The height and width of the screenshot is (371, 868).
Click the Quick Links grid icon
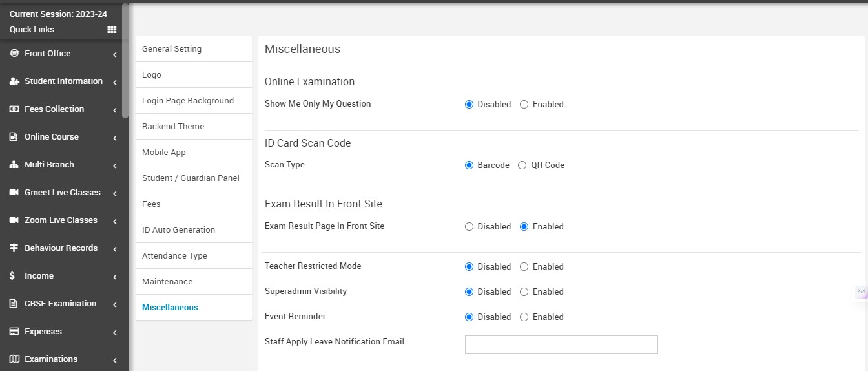click(x=112, y=30)
